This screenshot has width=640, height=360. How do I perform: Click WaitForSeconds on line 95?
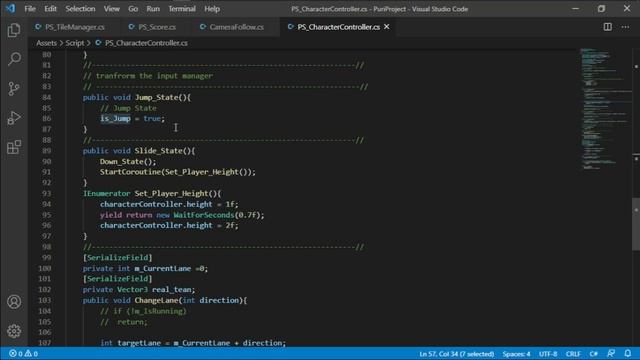(x=204, y=215)
